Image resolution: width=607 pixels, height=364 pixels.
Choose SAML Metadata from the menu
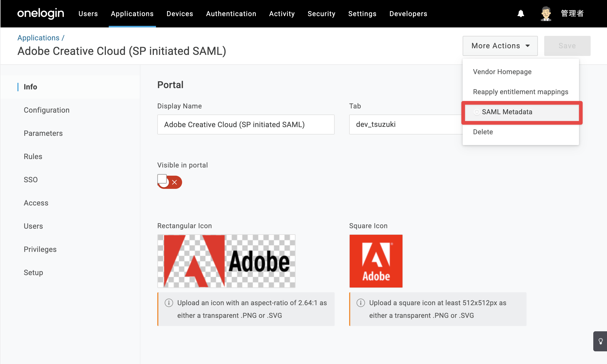pos(522,112)
